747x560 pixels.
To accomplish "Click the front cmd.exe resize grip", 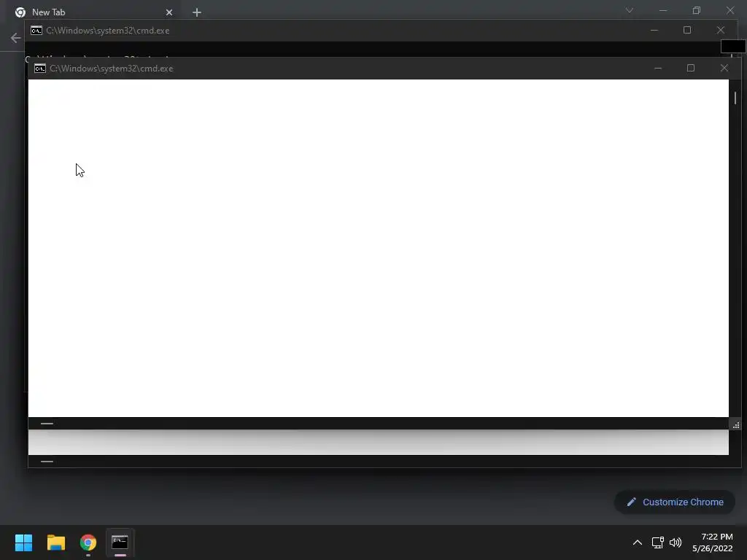I will point(736,425).
